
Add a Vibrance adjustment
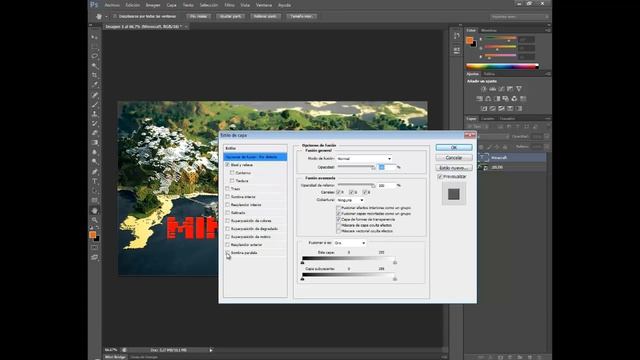pos(519,89)
